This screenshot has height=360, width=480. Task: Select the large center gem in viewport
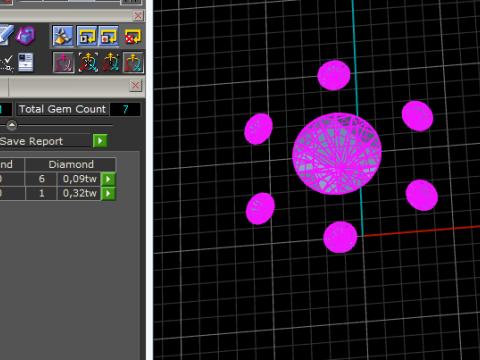click(x=337, y=154)
